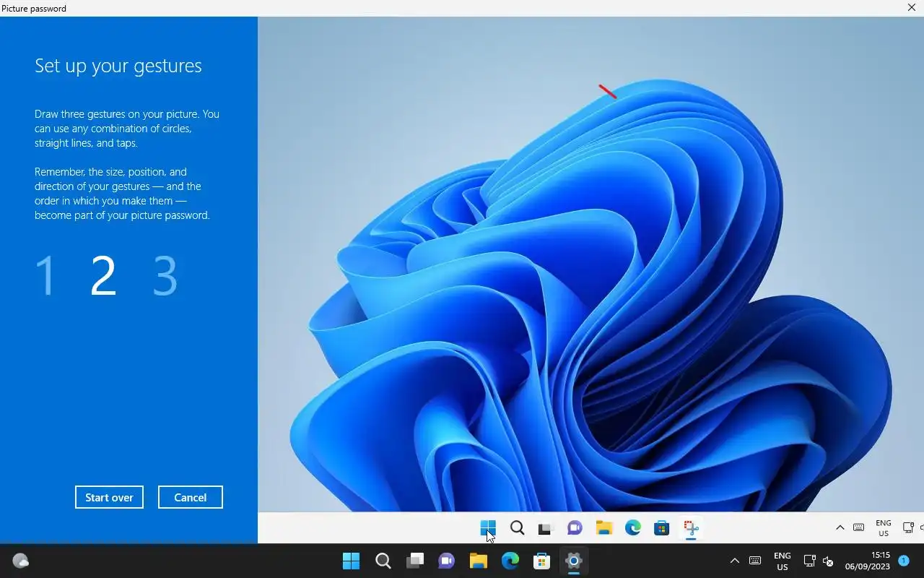
Task: Click the highlighted gesture step number 2
Action: [103, 275]
